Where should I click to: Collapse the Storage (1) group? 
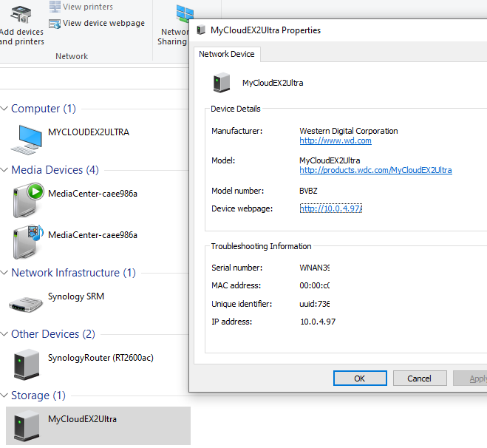tap(4, 396)
